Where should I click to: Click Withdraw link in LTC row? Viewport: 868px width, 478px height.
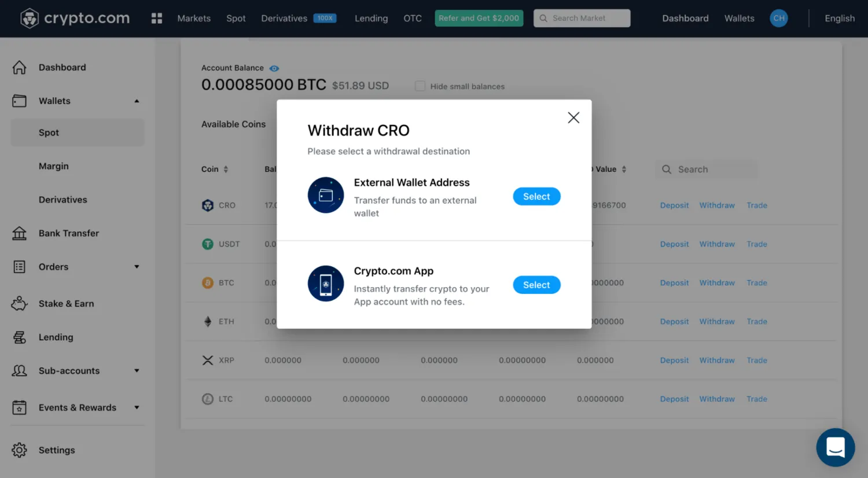click(717, 399)
